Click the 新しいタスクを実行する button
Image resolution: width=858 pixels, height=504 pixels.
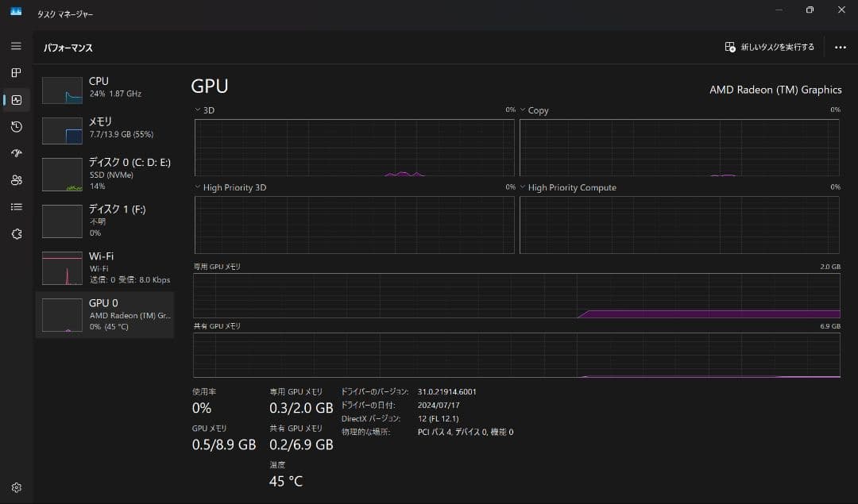(767, 47)
